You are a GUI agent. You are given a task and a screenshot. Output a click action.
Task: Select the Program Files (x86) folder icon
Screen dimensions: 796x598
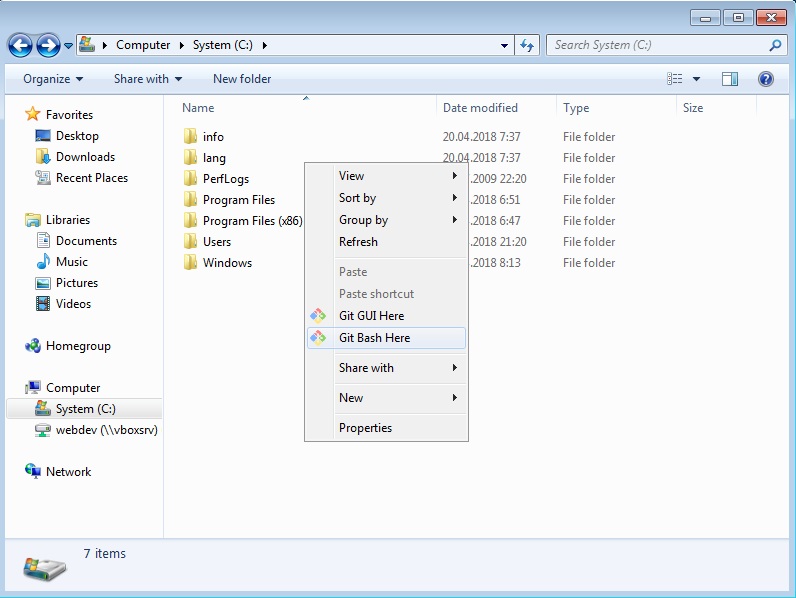pos(190,220)
